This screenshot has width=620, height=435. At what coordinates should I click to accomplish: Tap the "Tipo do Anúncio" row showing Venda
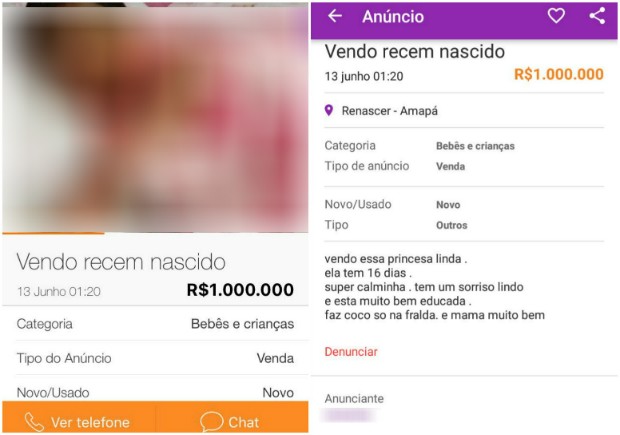coord(155,358)
